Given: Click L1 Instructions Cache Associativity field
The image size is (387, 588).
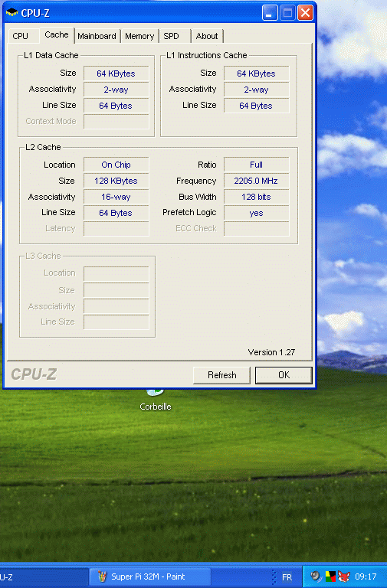Looking at the screenshot, I should [257, 90].
